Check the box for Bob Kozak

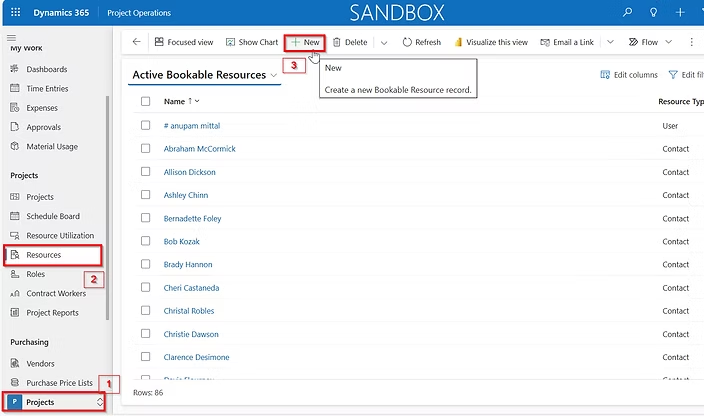(145, 241)
